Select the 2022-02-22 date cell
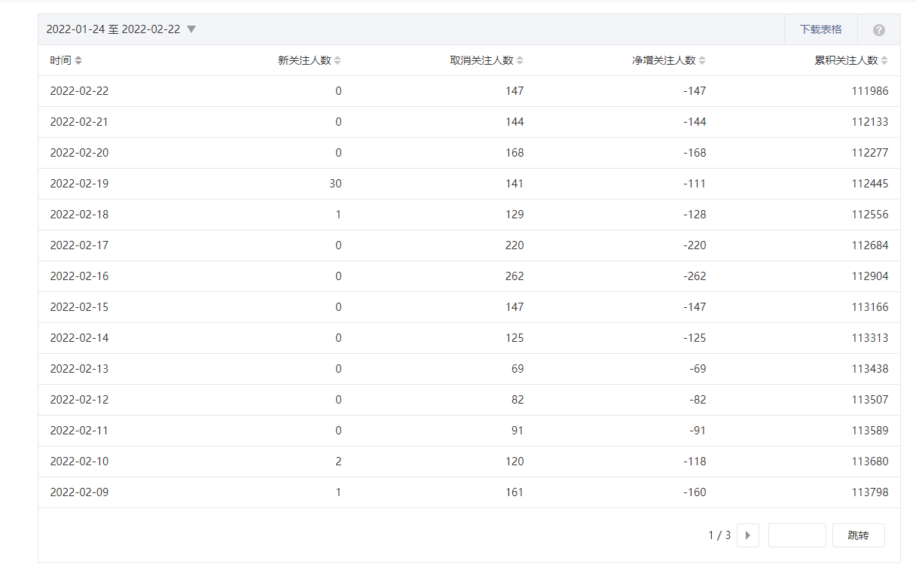The width and height of the screenshot is (916, 588). pos(79,91)
